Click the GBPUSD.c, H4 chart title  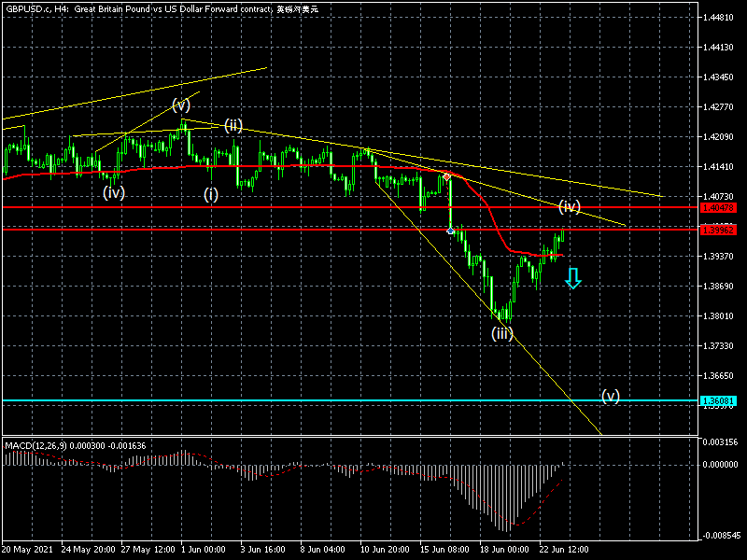tap(37, 8)
